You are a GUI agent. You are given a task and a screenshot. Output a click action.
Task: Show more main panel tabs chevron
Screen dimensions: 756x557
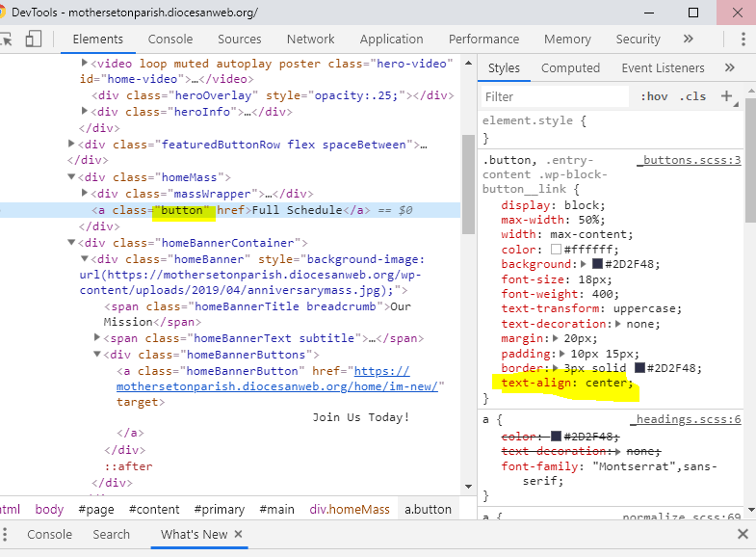click(x=688, y=40)
